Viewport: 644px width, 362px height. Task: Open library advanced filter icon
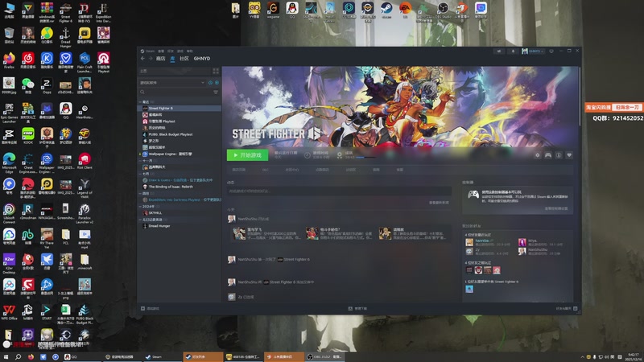pyautogui.click(x=216, y=93)
